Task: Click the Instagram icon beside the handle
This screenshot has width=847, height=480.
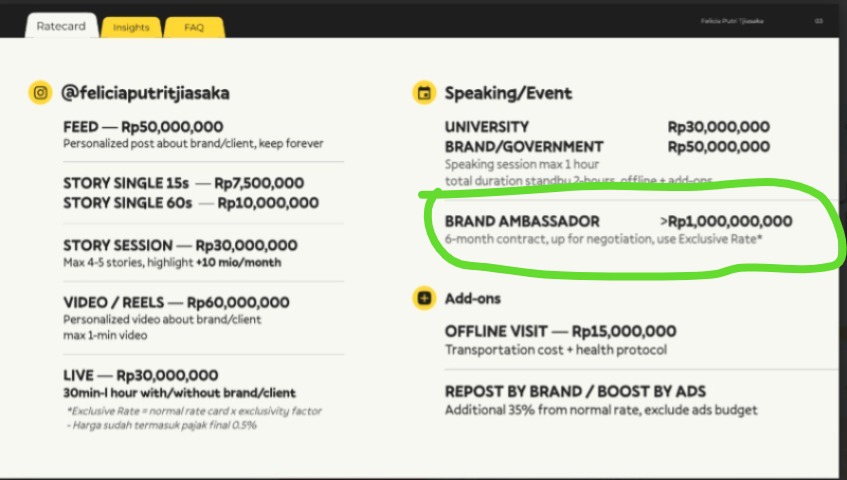Action: pos(40,93)
